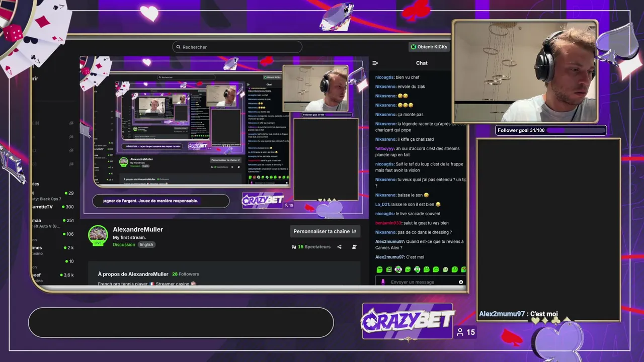Viewport: 644px width, 362px height.
Task: Click the user-follow icon next to share
Action: [354, 247]
